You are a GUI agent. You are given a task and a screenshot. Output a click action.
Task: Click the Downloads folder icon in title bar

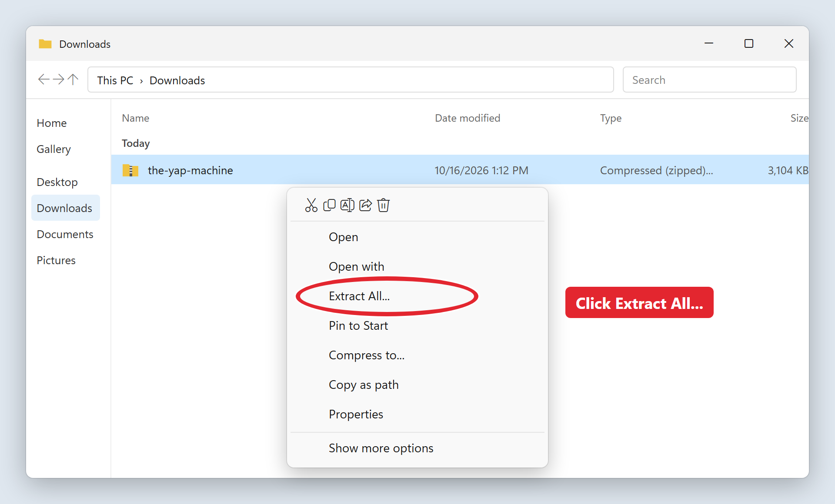coord(45,44)
